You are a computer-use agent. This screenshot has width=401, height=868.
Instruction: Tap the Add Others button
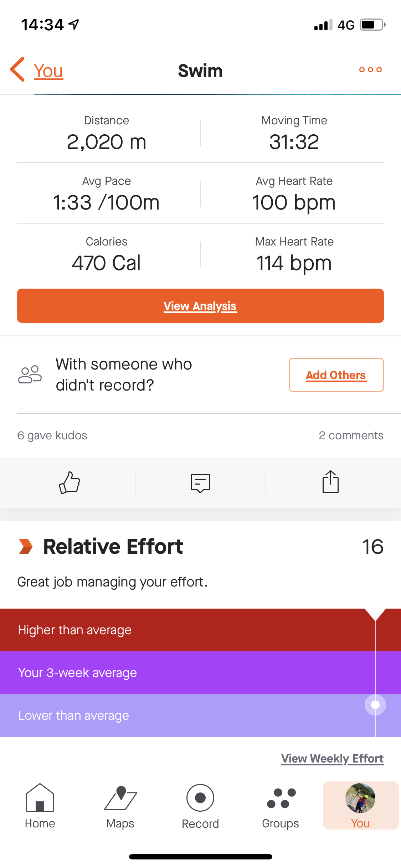[x=336, y=375]
